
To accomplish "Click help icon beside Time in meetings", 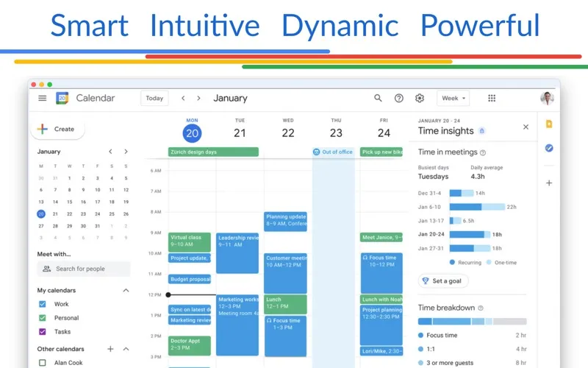I will [x=483, y=152].
